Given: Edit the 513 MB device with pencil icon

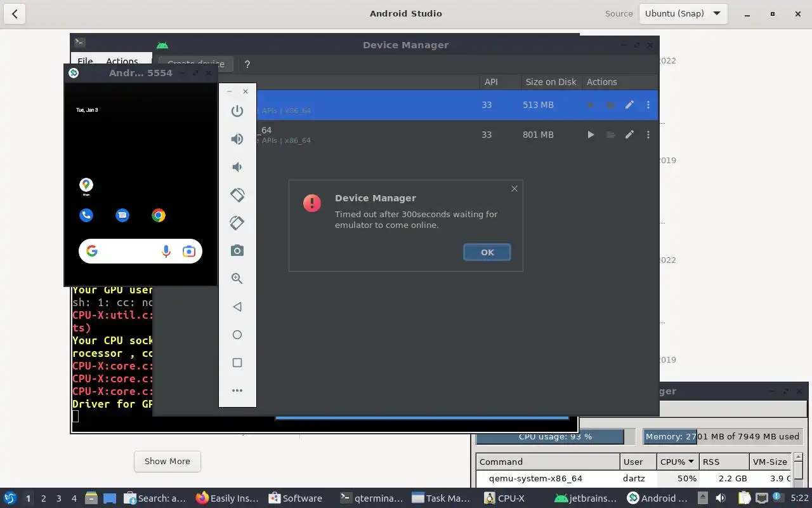Looking at the screenshot, I should (x=629, y=105).
